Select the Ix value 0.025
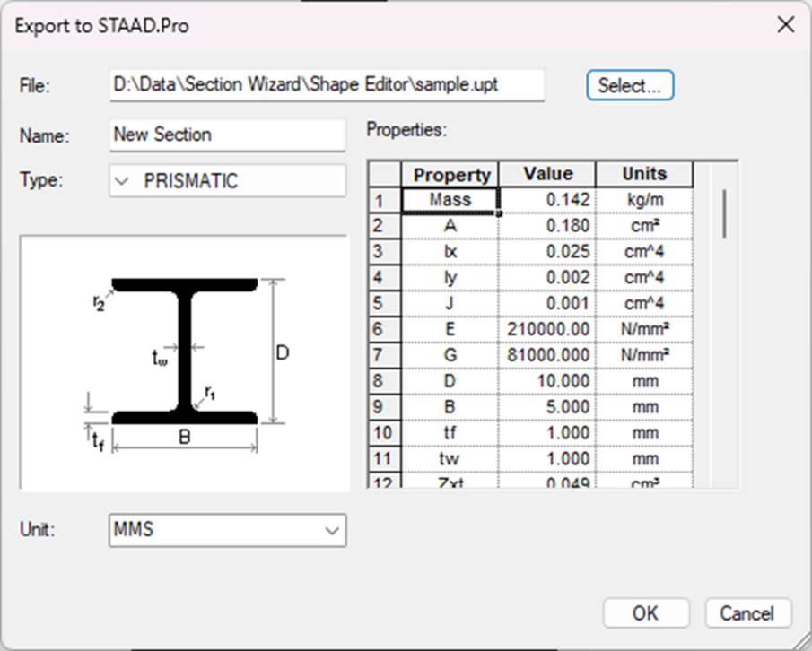 [547, 251]
